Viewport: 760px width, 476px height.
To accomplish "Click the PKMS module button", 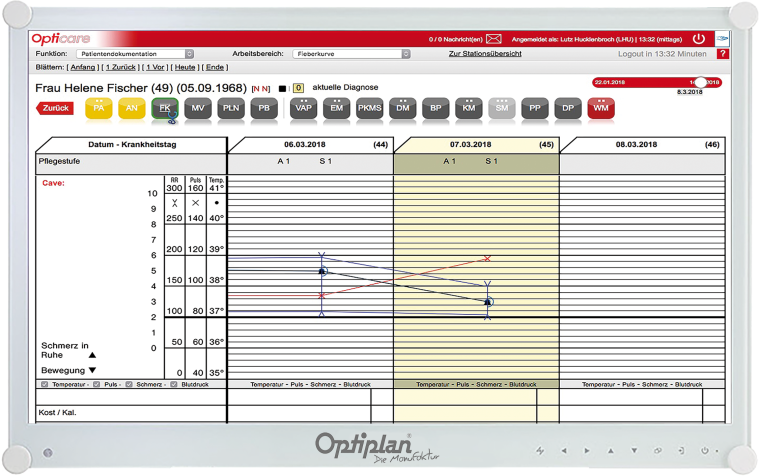I will click(x=369, y=108).
